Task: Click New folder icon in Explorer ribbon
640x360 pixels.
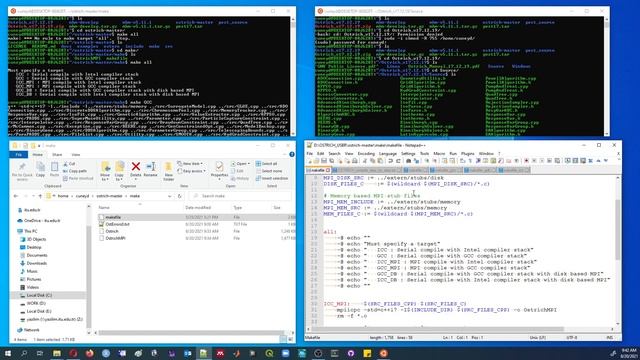Action: tap(168, 167)
